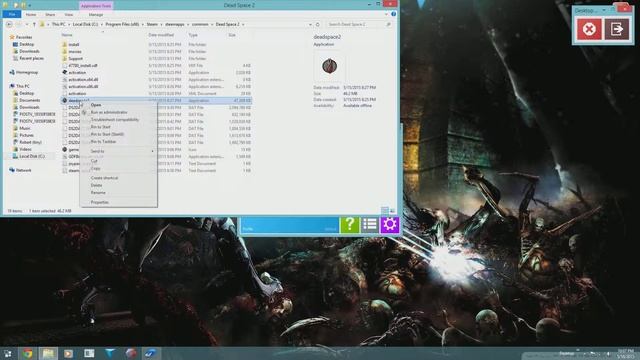Choose Troubleshoot compatibility in context menu
The width and height of the screenshot is (640, 360).
(115, 120)
